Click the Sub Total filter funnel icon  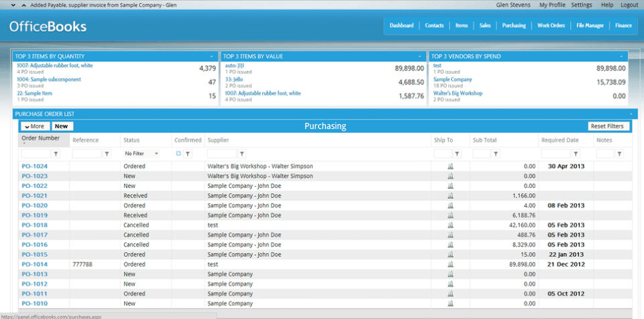click(496, 154)
